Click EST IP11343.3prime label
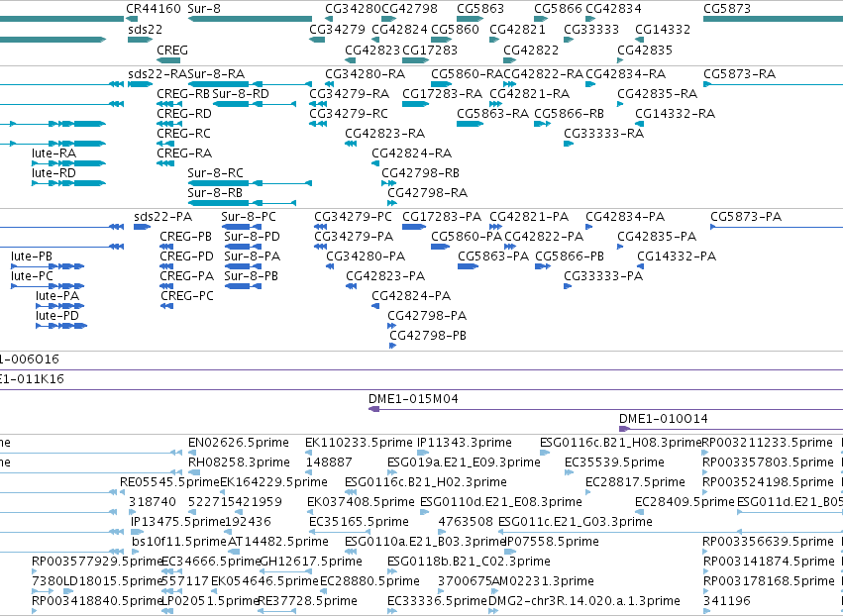843x616 pixels. [x=465, y=443]
